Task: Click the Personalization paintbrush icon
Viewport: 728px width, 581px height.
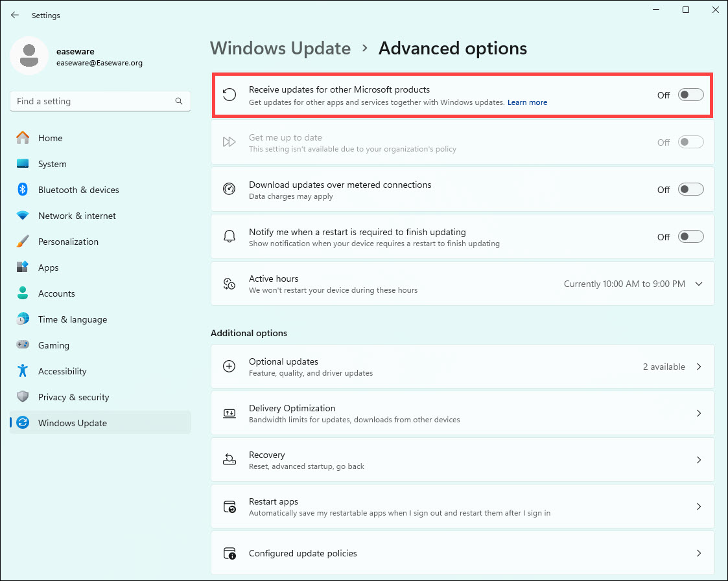Action: pyautogui.click(x=23, y=242)
